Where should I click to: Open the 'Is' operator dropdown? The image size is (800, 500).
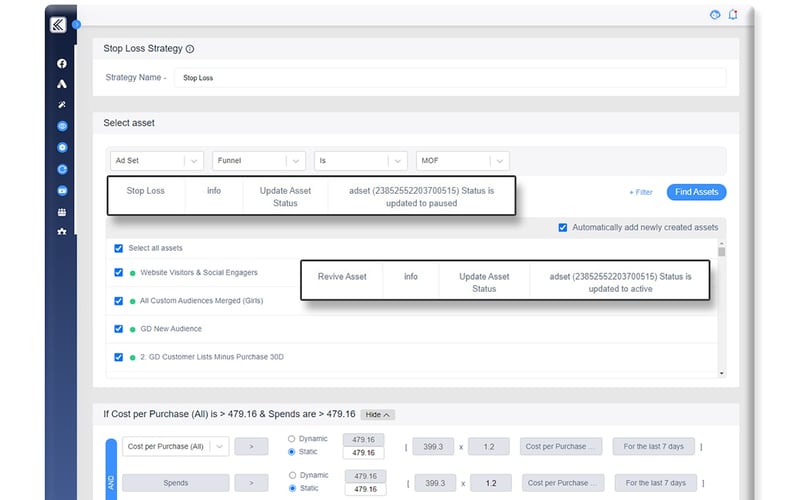[361, 161]
